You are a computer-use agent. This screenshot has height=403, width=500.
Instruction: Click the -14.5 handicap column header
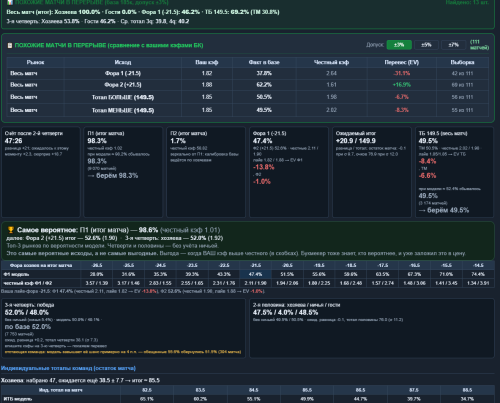click(478, 265)
